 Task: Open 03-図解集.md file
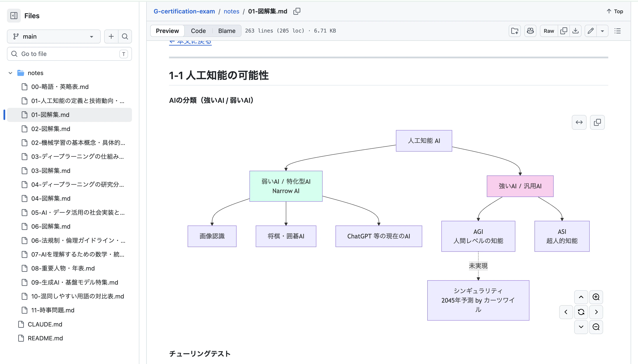[x=69, y=171]
